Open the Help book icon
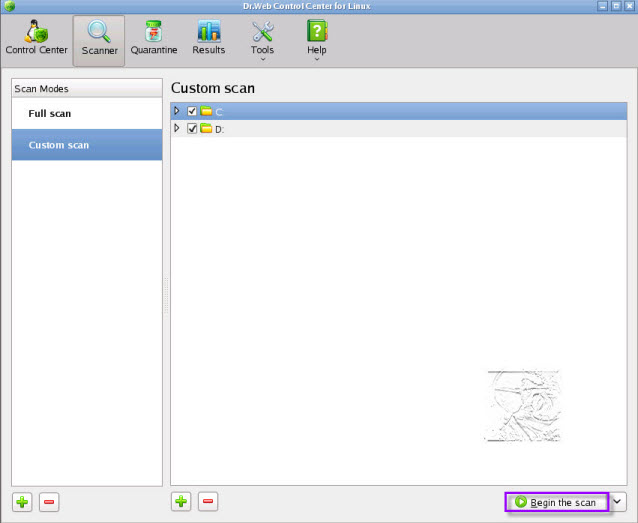 coord(317,31)
